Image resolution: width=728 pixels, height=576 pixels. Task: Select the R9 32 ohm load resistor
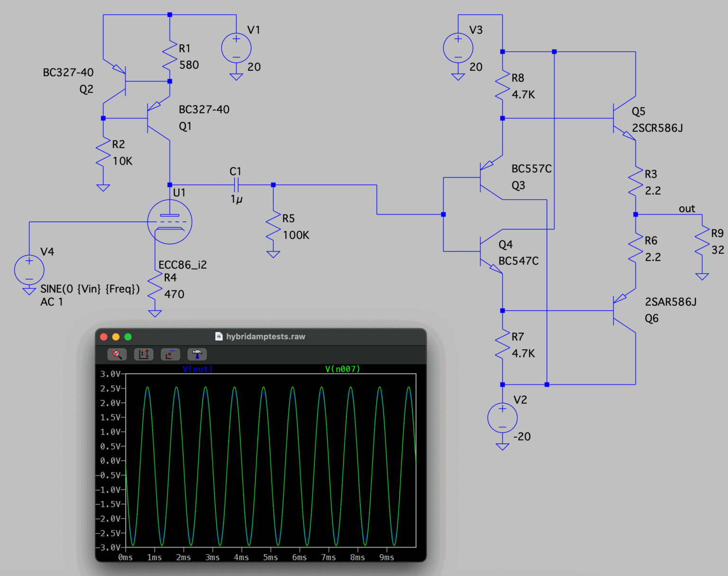pyautogui.click(x=702, y=242)
